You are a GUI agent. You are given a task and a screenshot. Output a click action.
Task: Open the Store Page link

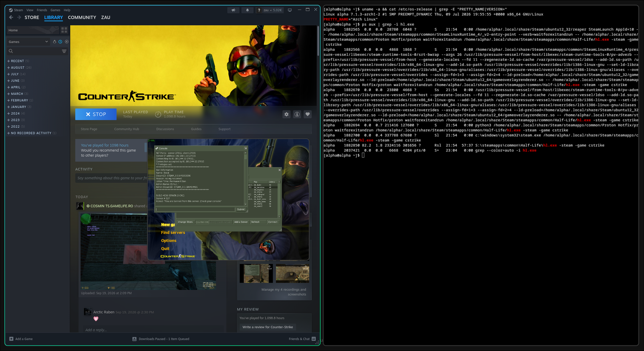point(89,129)
